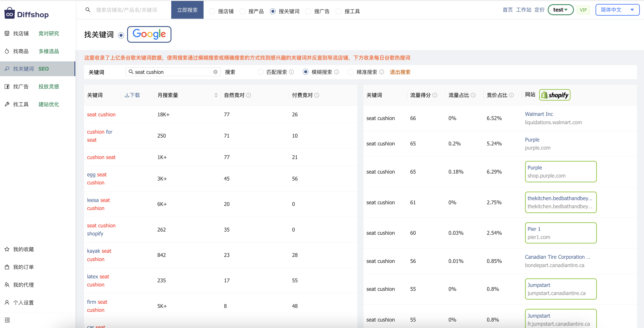This screenshot has height=328, width=644.
Task: Open 找广告 in the sidebar
Action: point(37,86)
